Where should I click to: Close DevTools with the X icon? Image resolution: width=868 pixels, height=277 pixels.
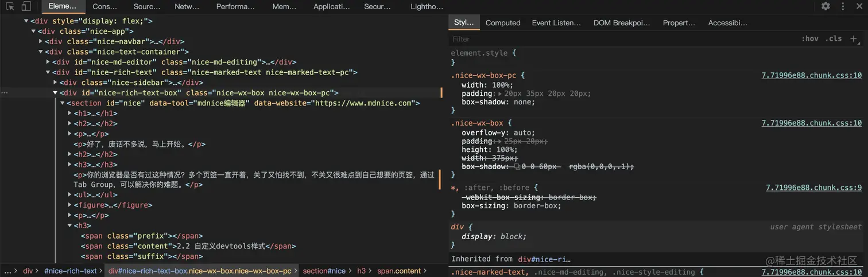(x=859, y=6)
